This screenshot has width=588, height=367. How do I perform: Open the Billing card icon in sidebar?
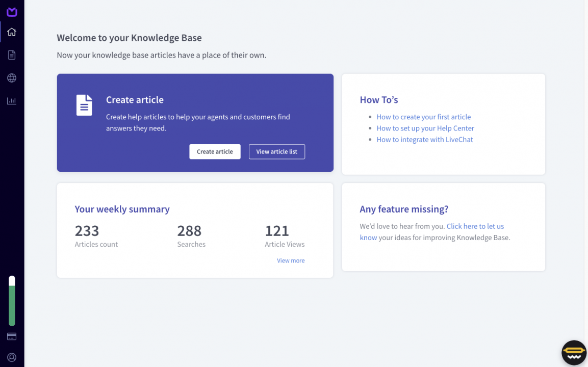point(12,336)
